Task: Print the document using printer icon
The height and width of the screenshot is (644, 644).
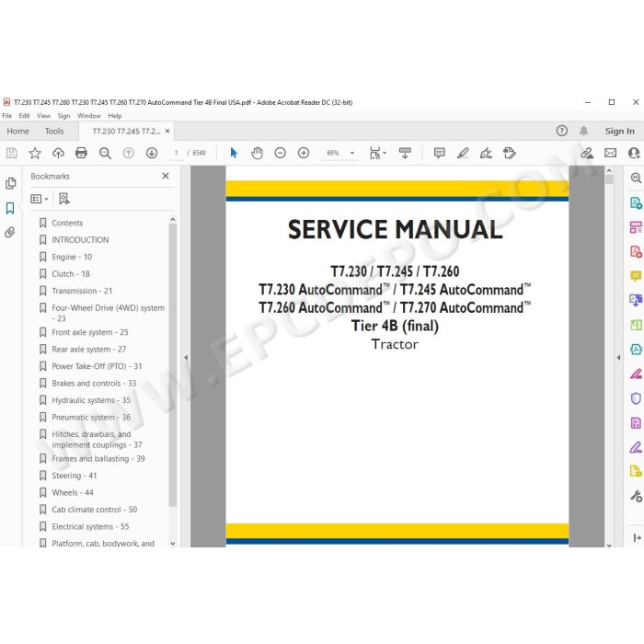Action: pos(81,154)
